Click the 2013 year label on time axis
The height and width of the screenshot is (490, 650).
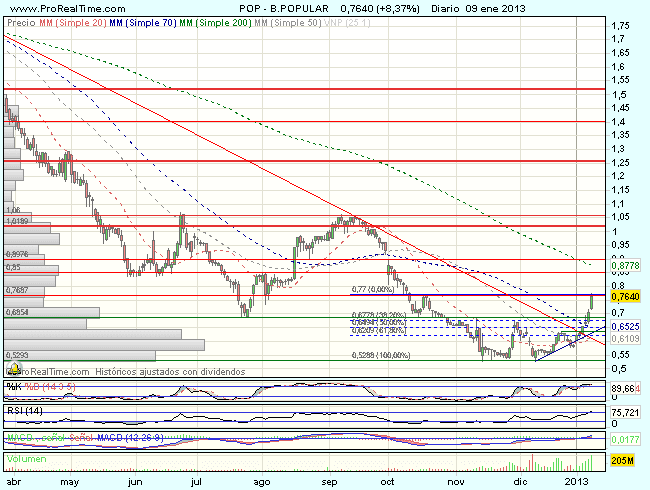pos(577,482)
